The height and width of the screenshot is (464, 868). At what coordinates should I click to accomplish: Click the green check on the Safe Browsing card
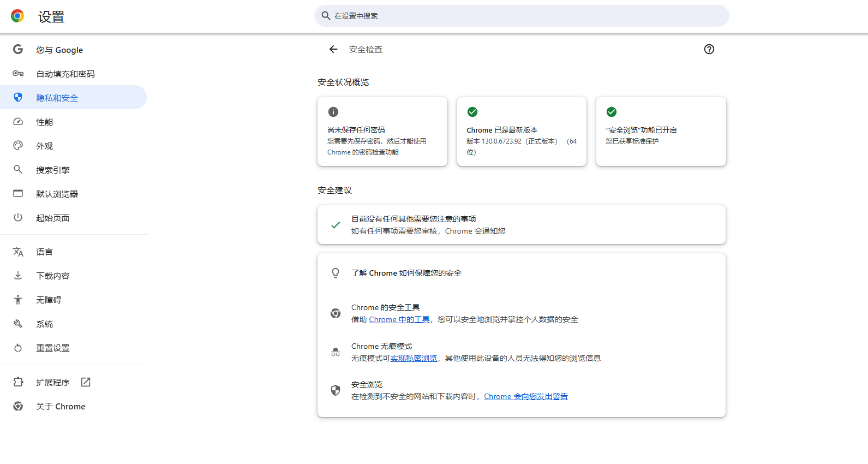tap(612, 112)
